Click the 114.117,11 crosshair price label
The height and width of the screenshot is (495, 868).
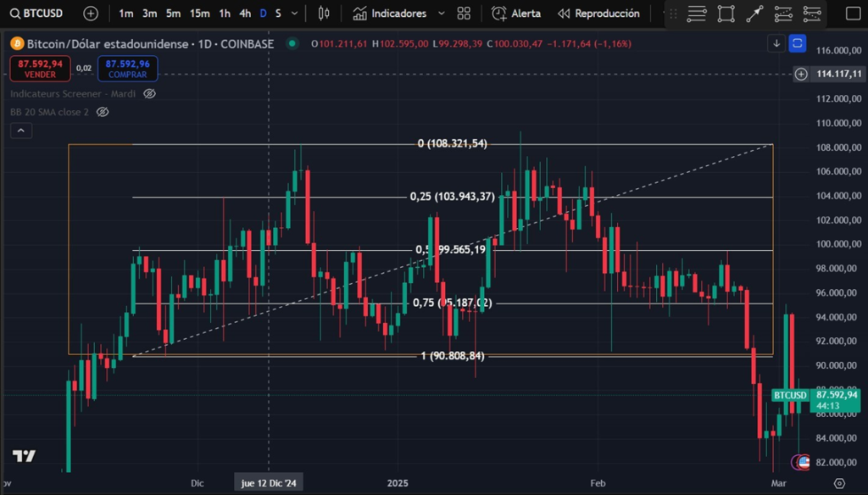(838, 74)
